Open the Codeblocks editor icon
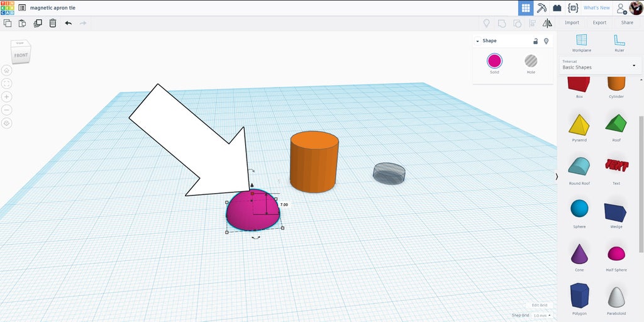Image resolution: width=644 pixels, height=322 pixels. click(572, 8)
